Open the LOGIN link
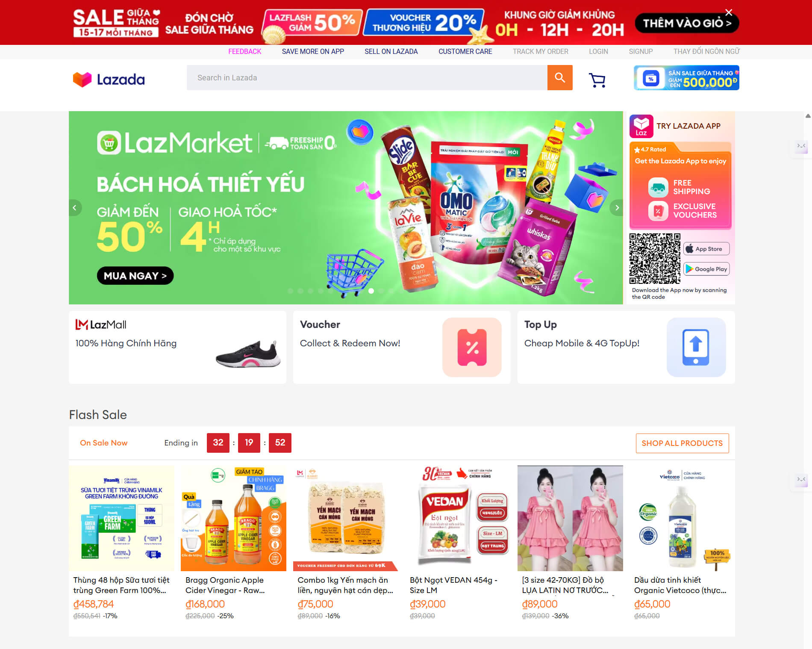Image resolution: width=812 pixels, height=649 pixels. tap(598, 51)
